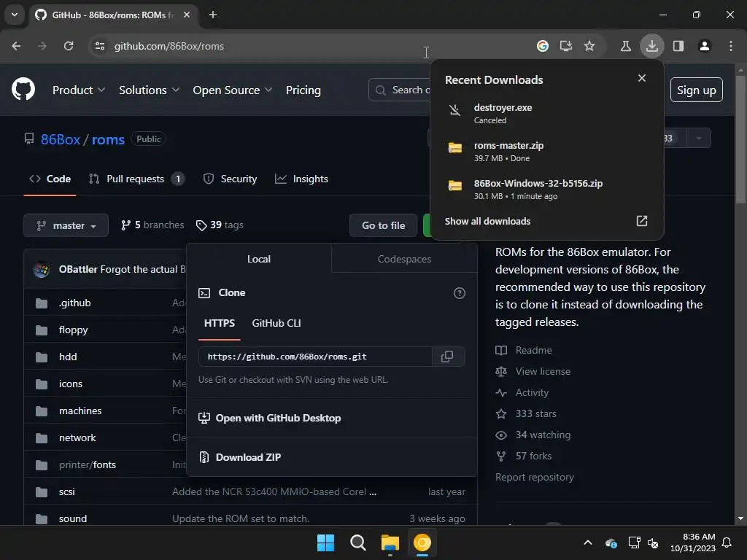View the 5 branches link
This screenshot has width=747, height=560.
coord(152,225)
